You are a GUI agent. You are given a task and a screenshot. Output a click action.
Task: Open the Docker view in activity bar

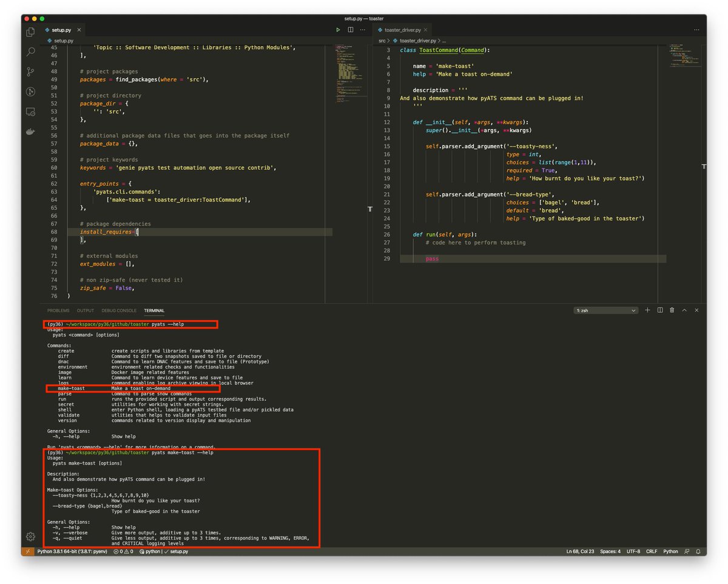[x=30, y=131]
